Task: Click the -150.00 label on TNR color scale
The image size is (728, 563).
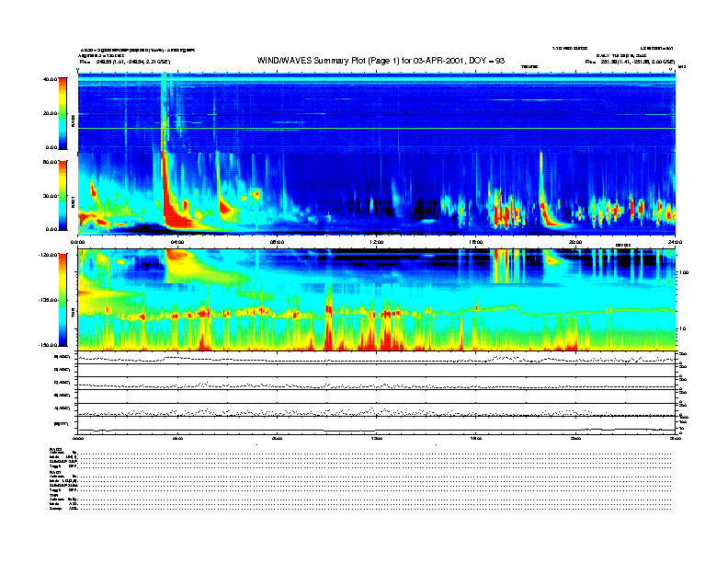Action: 49,345
